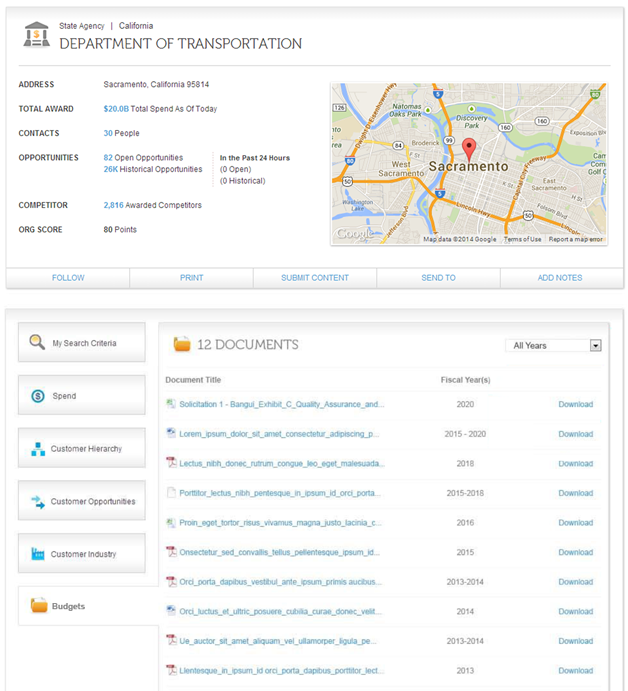Download the Orci_luctus_et_ultric 2014 document

[576, 611]
